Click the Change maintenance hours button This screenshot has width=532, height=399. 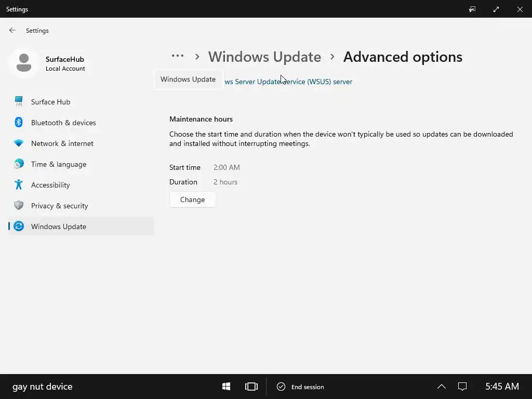click(x=192, y=199)
